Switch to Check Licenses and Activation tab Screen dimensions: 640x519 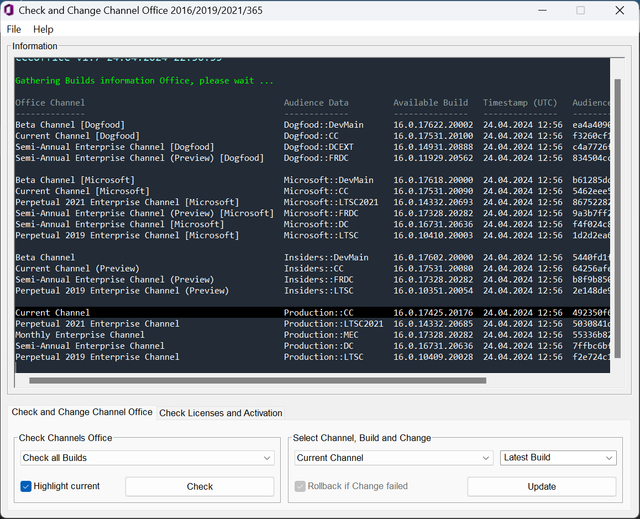(220, 413)
